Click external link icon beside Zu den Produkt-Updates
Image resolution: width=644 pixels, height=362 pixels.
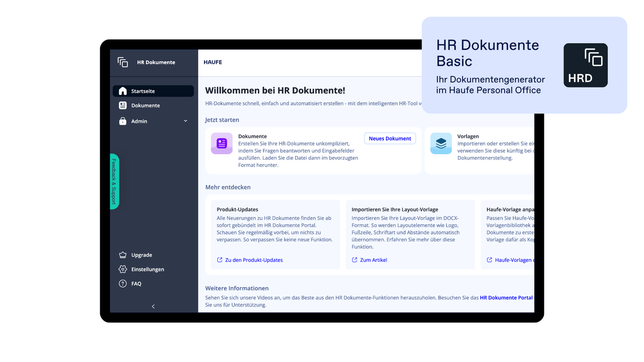219,260
